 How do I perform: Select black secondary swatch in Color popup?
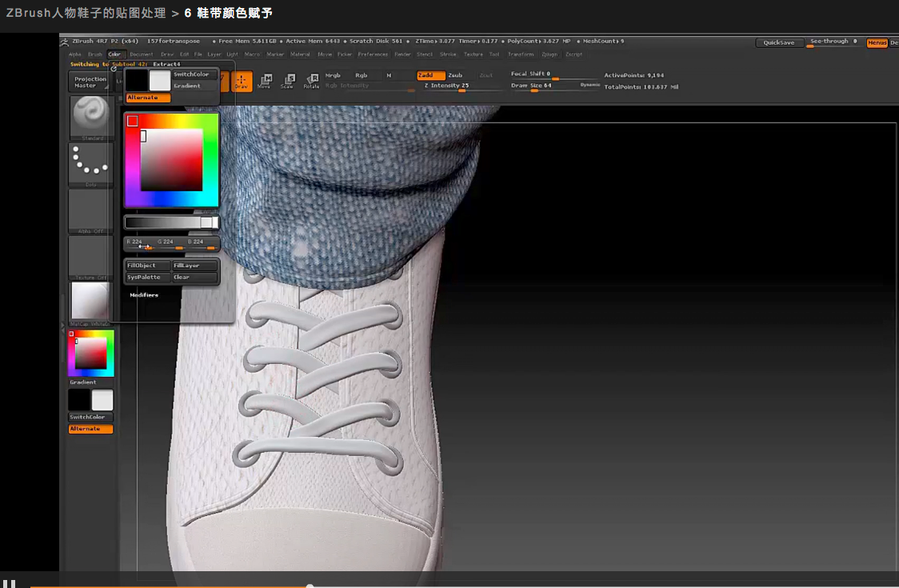tap(137, 81)
